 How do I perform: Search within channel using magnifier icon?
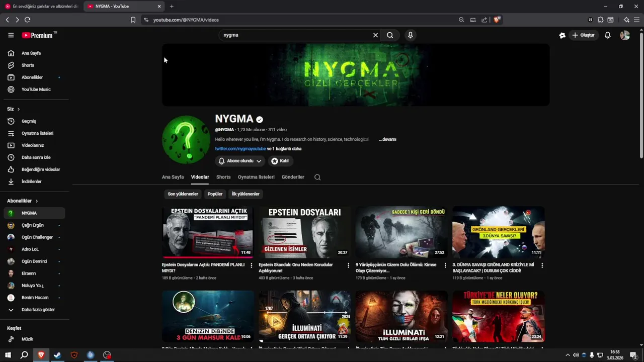point(317,177)
